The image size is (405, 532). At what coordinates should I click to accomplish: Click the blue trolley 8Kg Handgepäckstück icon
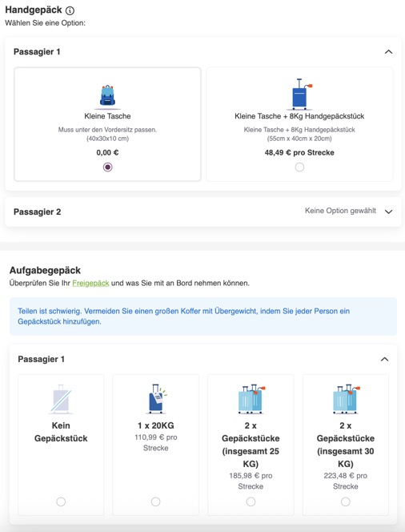click(299, 95)
